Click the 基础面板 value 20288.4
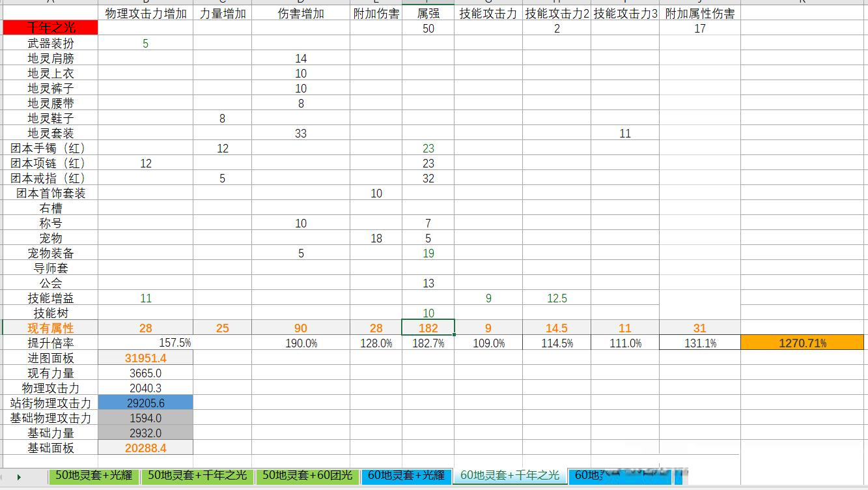 coord(145,448)
